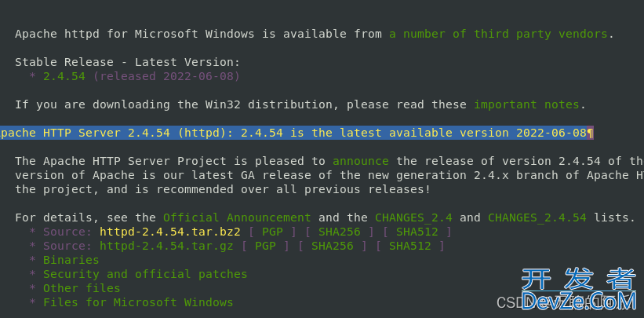Screen dimensions: 644x318
Task: Go to the 'Other files' link
Action: [x=82, y=288]
